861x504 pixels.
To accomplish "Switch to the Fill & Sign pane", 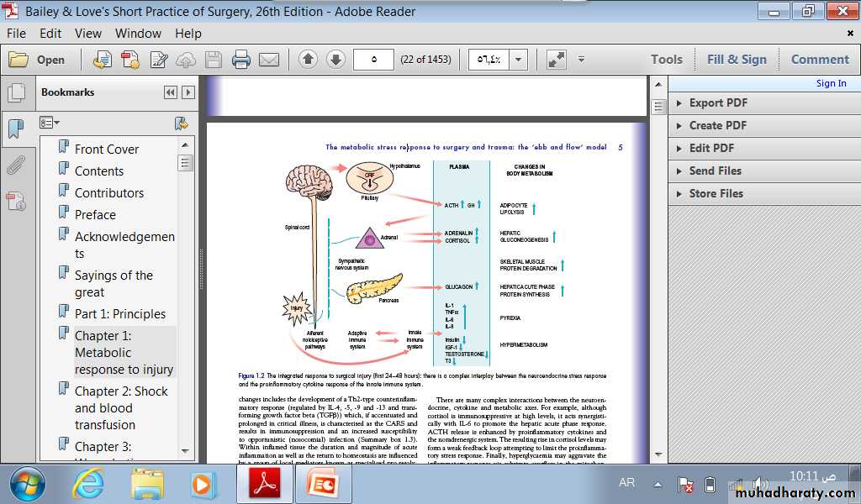I will pos(737,60).
